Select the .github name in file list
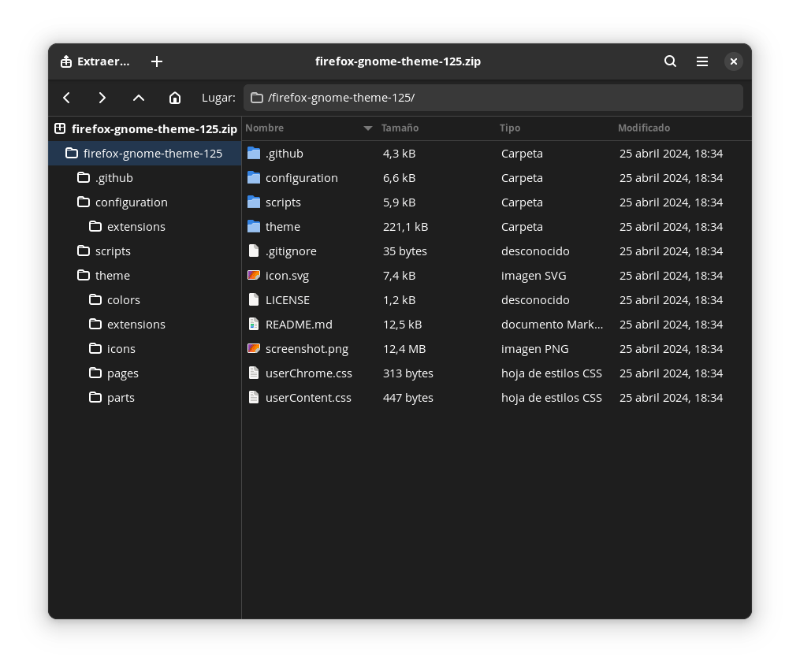Image resolution: width=800 pixels, height=672 pixels. (285, 154)
